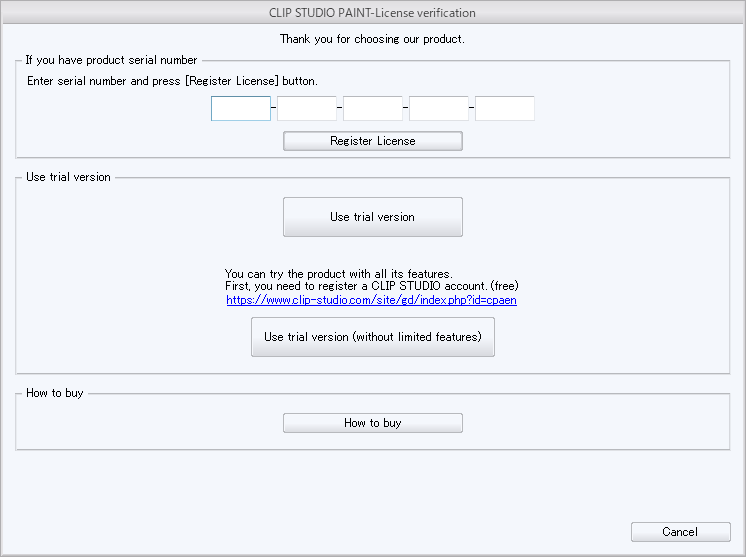
Task: Click the first serial number input box
Action: pyautogui.click(x=241, y=109)
